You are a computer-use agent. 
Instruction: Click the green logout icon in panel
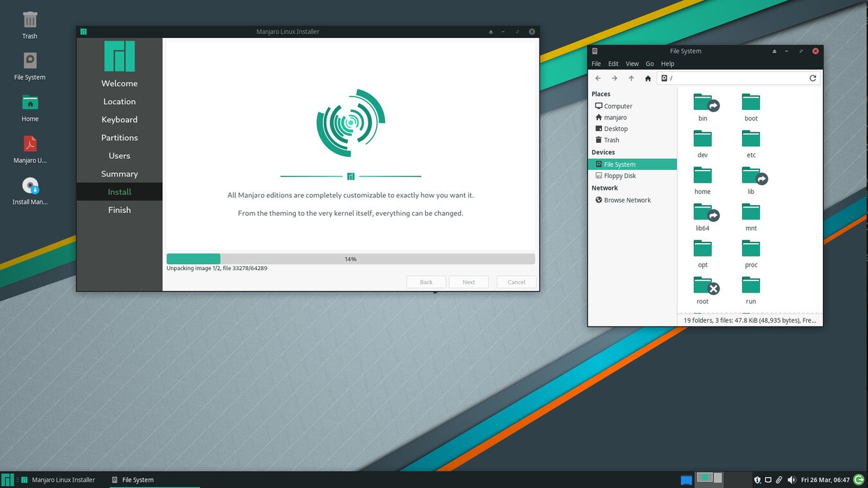[x=858, y=480]
